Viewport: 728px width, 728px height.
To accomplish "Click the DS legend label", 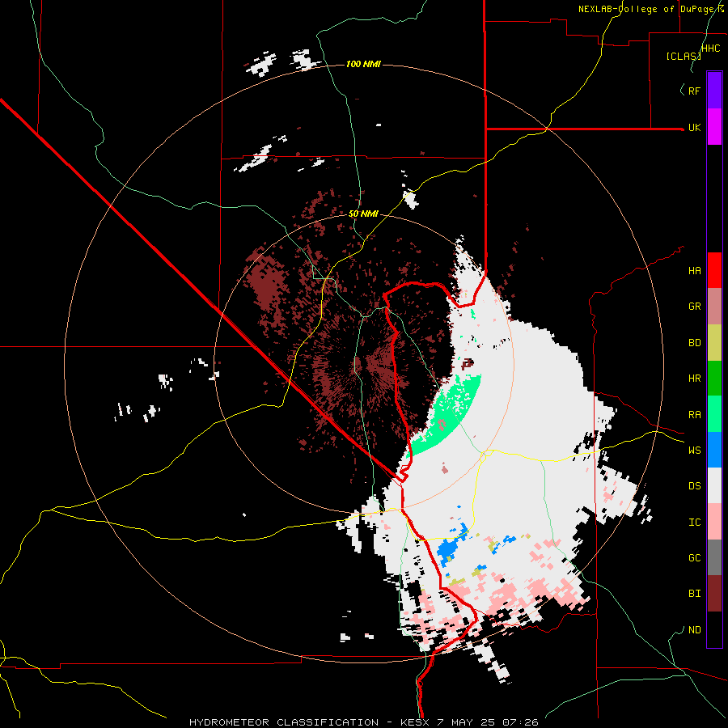I will pos(695,486).
